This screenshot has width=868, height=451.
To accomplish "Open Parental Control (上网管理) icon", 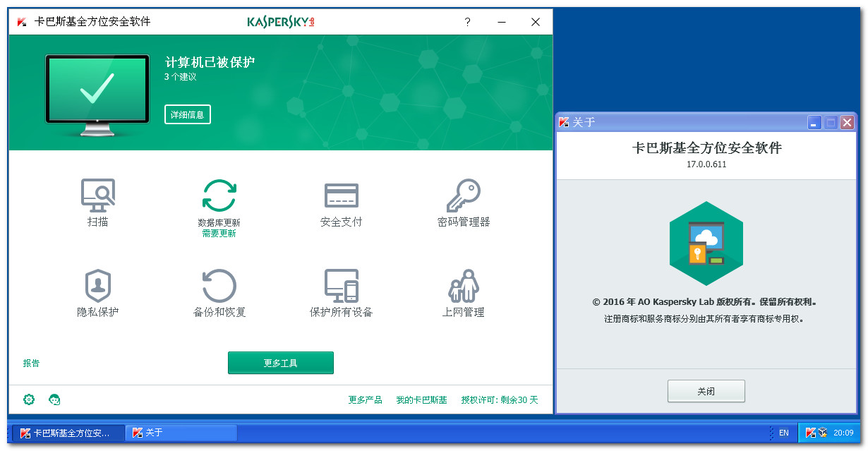I will [464, 286].
